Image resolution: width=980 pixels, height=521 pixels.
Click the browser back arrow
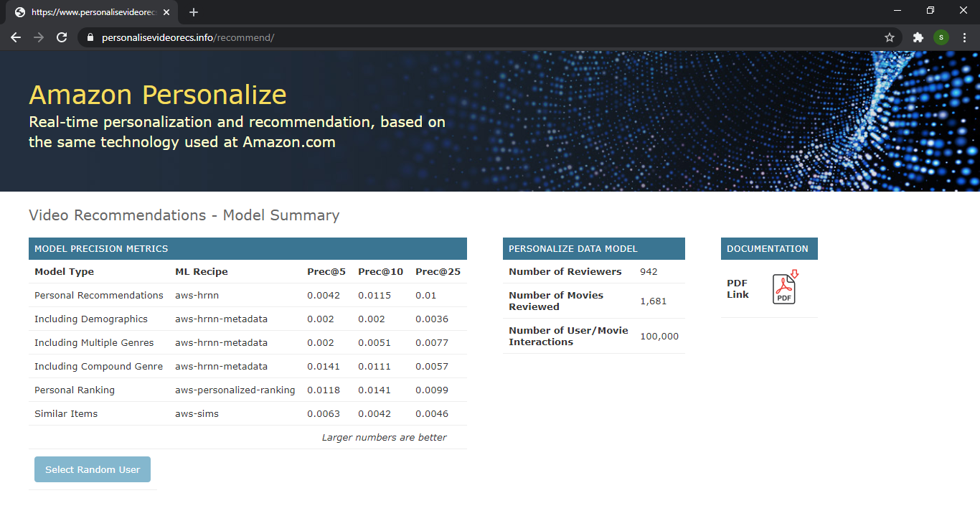click(x=16, y=37)
